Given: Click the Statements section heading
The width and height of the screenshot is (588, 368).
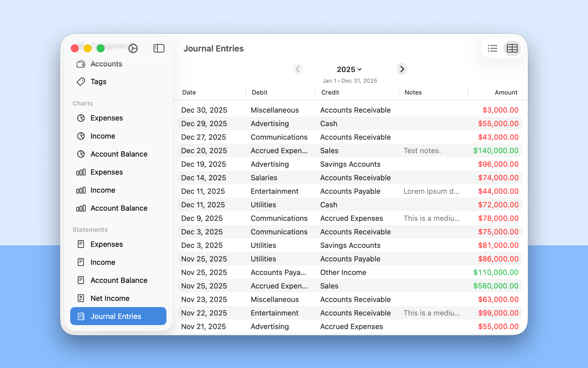Looking at the screenshot, I should [90, 230].
